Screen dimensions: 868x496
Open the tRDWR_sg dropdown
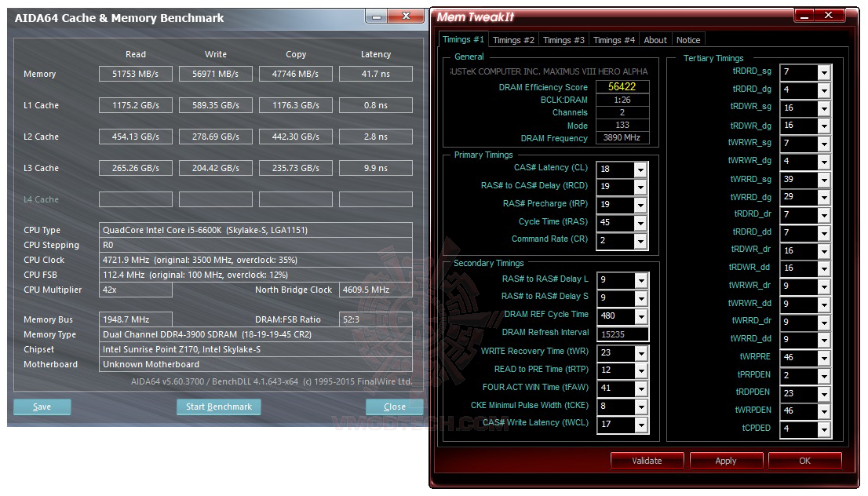coord(824,108)
